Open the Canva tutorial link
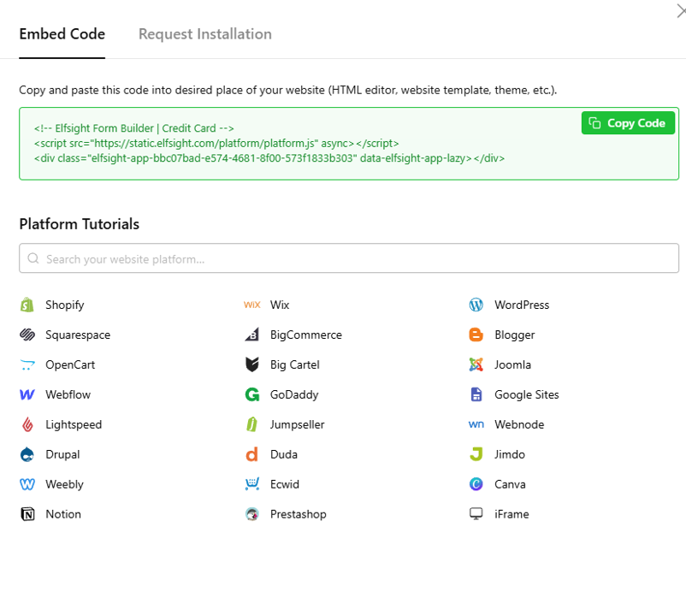Viewport: 686px width, 616px height. (x=510, y=484)
